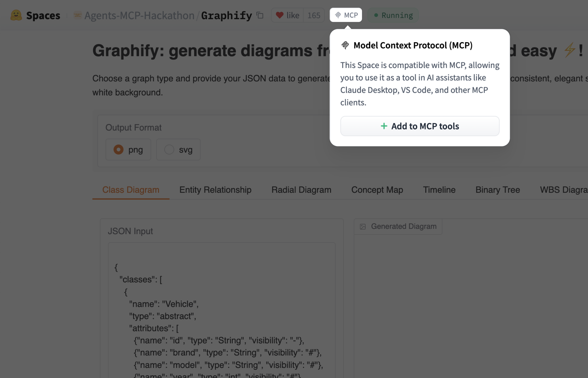Select the Concept Map tab
Image resolution: width=588 pixels, height=378 pixels.
tap(377, 190)
